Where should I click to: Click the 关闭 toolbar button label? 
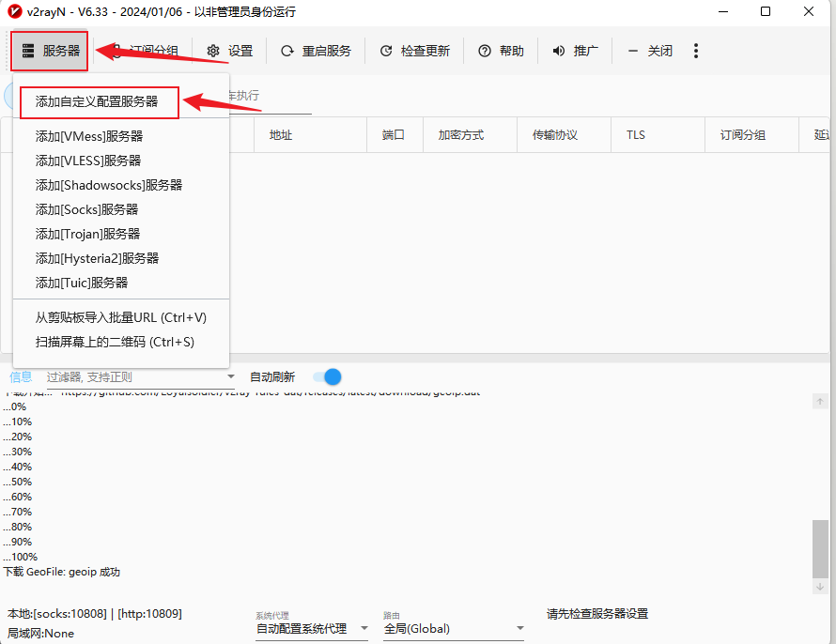coord(660,51)
